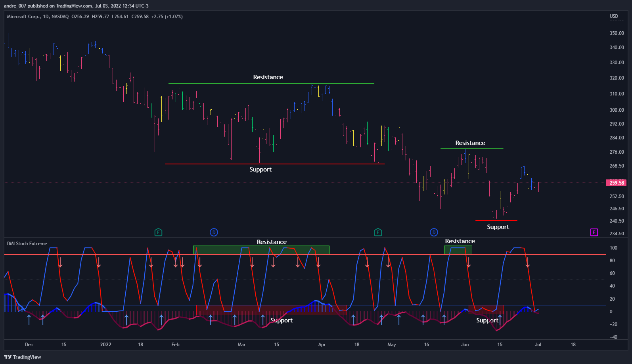Click the USD currency label on the price axis
This screenshot has width=632, height=364.
tap(614, 16)
